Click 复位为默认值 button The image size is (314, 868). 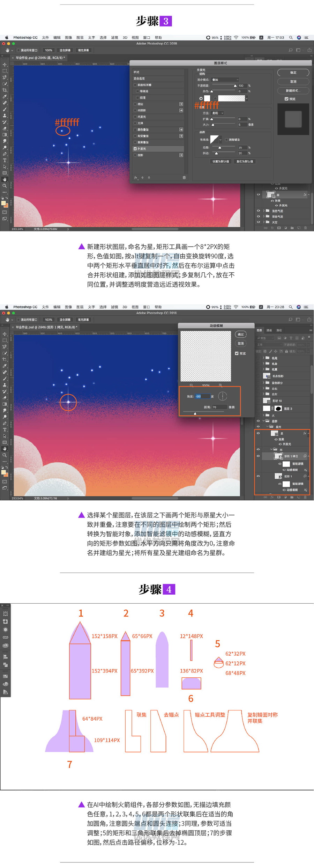point(245,161)
